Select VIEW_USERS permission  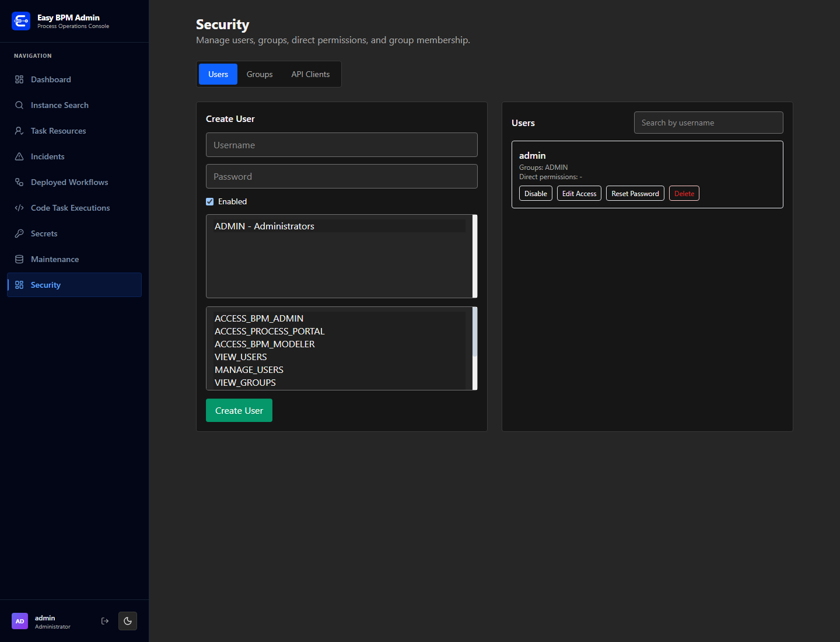(x=339, y=357)
